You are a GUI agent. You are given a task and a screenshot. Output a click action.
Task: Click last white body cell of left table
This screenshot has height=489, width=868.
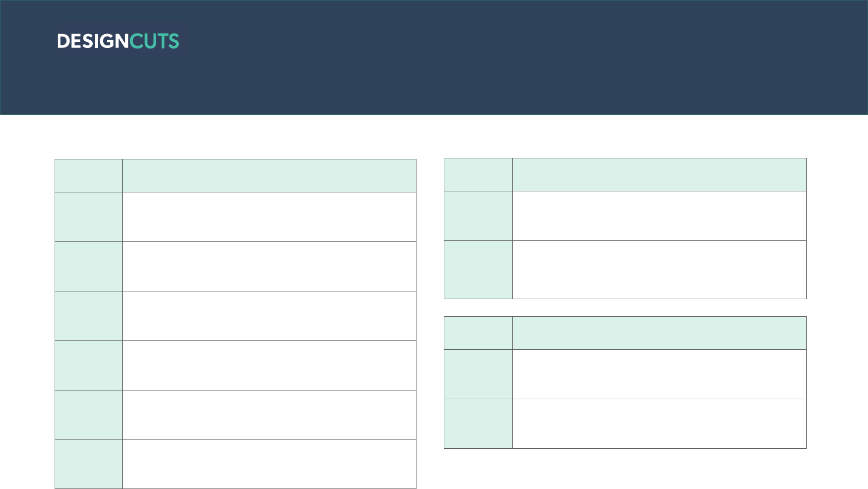[x=269, y=464]
